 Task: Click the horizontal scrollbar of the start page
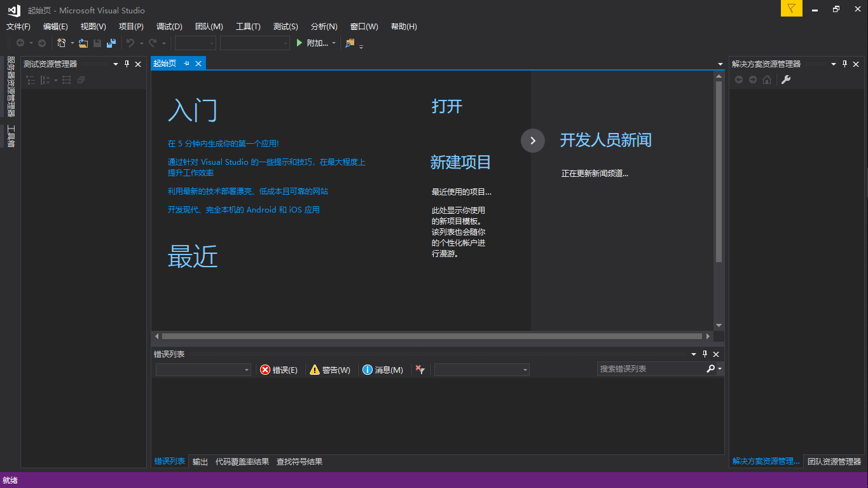432,336
